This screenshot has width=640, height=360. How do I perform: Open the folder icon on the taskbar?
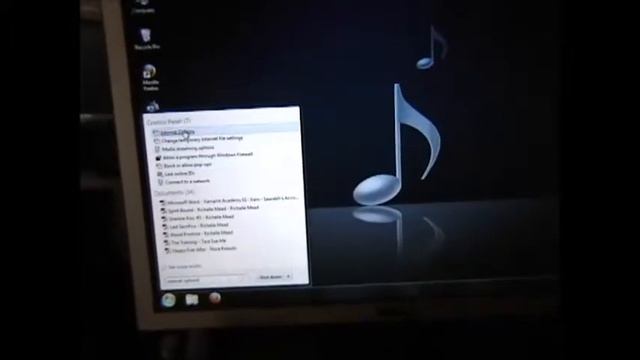pos(192,300)
